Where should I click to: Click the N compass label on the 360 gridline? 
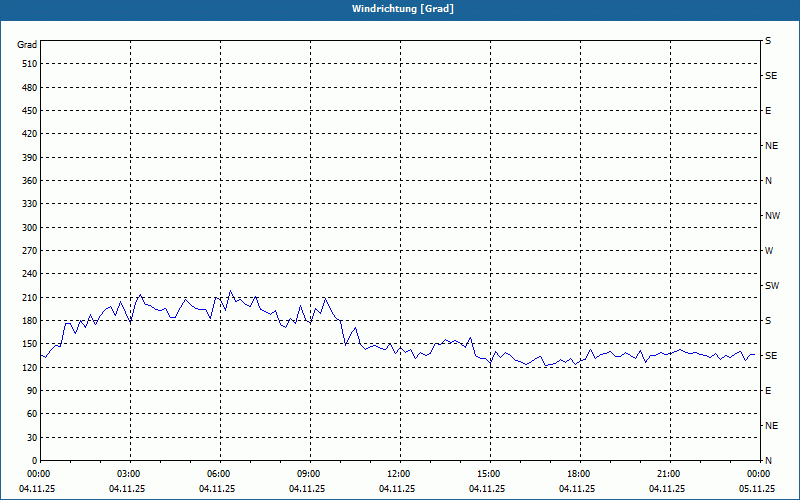768,181
